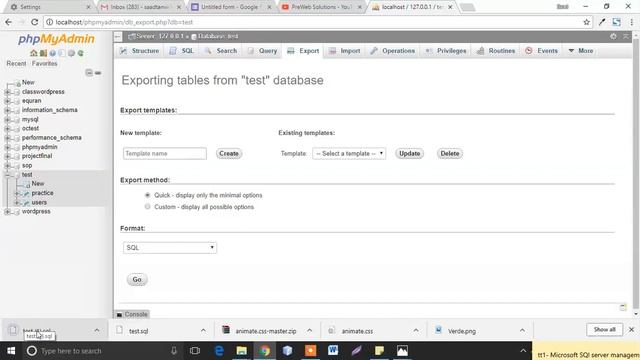Click the Create template button
The height and width of the screenshot is (360, 640).
(x=229, y=153)
